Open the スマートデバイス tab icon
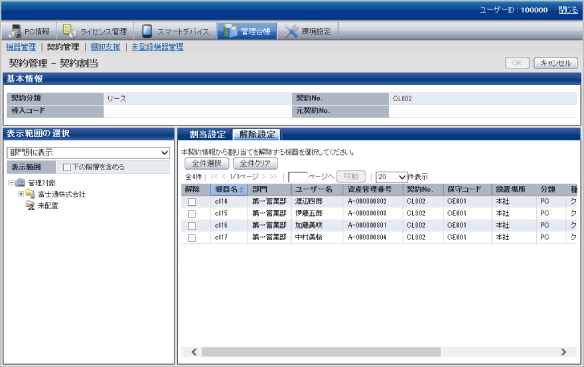Viewport: 584px width, 367px height. pos(147,31)
